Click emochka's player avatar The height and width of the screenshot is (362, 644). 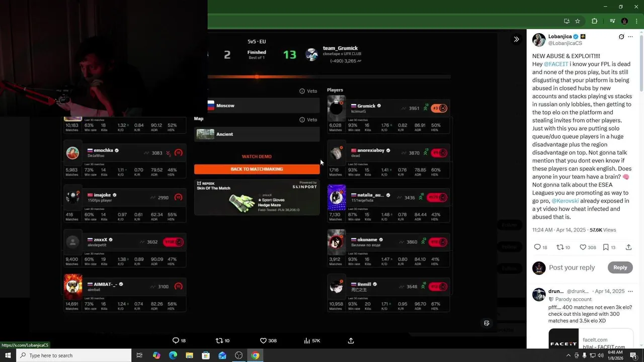coord(73,153)
